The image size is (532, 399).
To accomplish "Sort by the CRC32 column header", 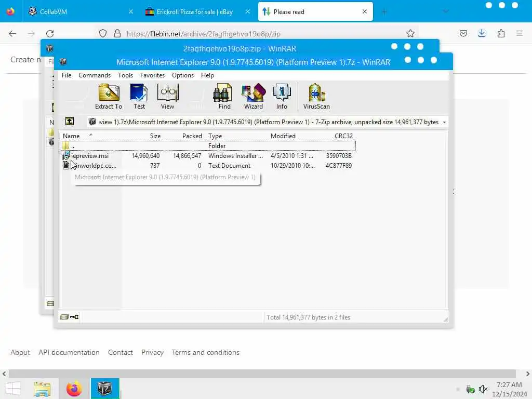I will [x=343, y=136].
